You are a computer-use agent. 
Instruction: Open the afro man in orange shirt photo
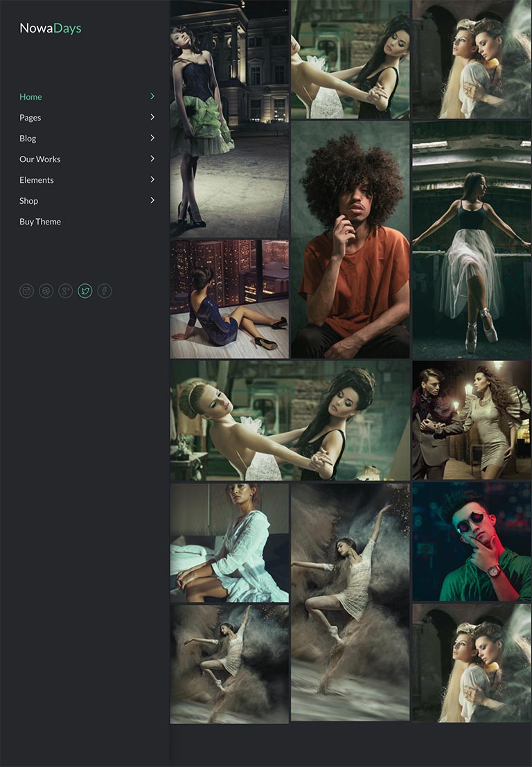pos(351,240)
